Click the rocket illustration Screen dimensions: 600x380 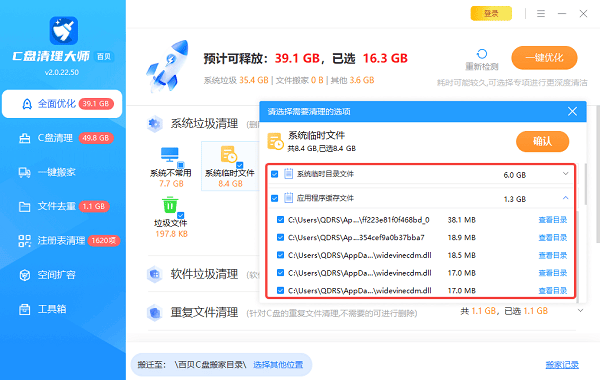[168, 66]
